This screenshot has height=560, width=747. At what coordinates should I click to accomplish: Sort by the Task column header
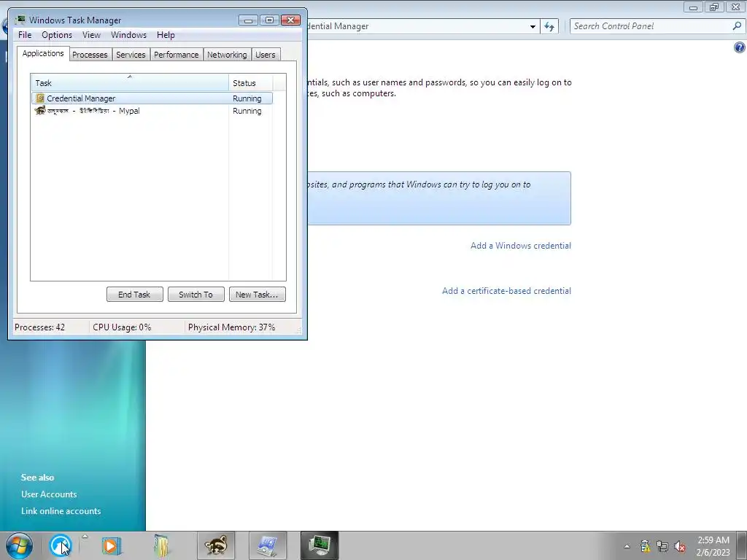click(x=130, y=82)
